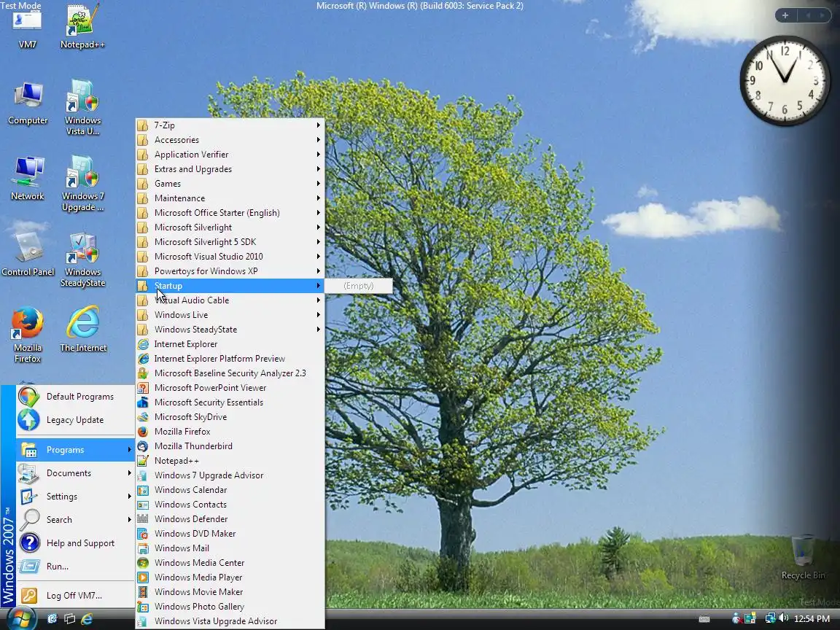The height and width of the screenshot is (630, 840).
Task: Open the Notepad++ desktop shortcut
Action: point(82,27)
